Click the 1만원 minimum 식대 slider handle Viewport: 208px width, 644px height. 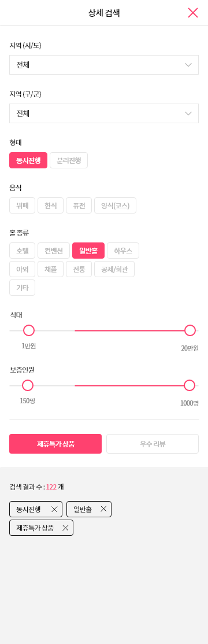point(29,330)
